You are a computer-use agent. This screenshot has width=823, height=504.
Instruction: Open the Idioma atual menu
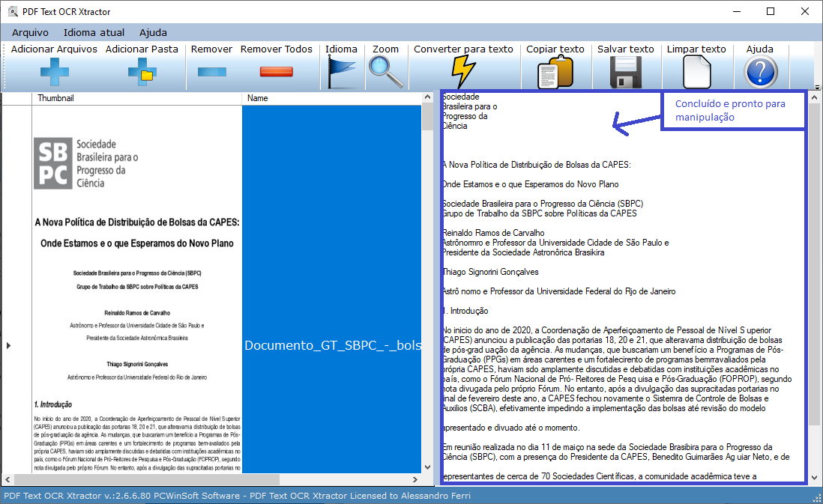94,32
